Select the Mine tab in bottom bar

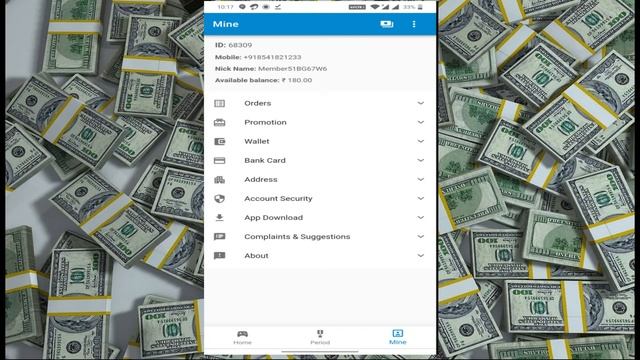click(398, 338)
